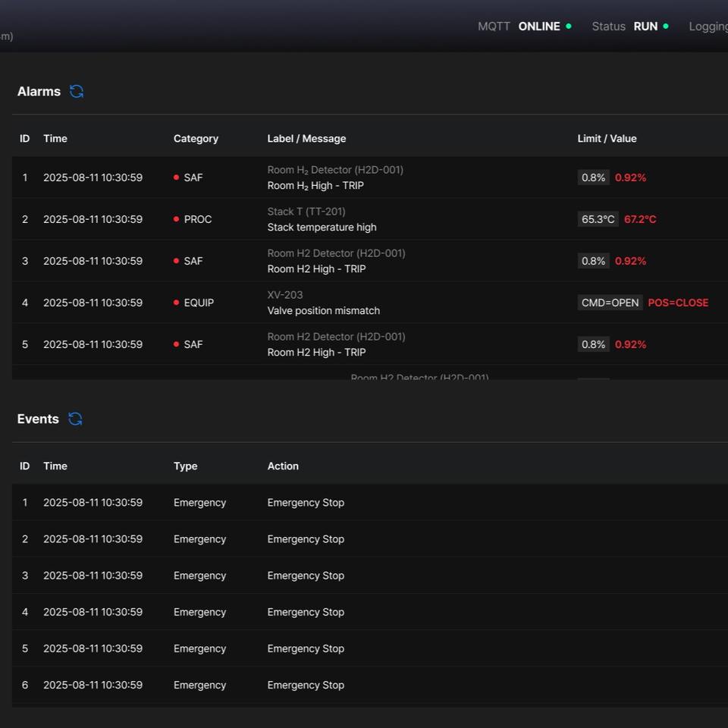Refresh the Events list
The width and height of the screenshot is (728, 728).
click(75, 419)
